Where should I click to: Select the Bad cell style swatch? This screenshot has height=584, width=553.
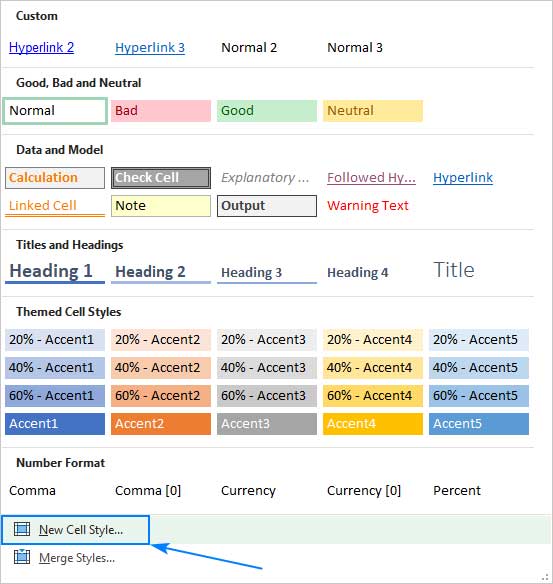point(161,111)
